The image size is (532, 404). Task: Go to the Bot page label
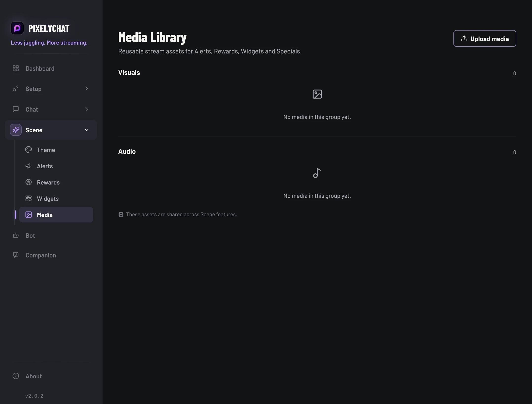click(30, 236)
